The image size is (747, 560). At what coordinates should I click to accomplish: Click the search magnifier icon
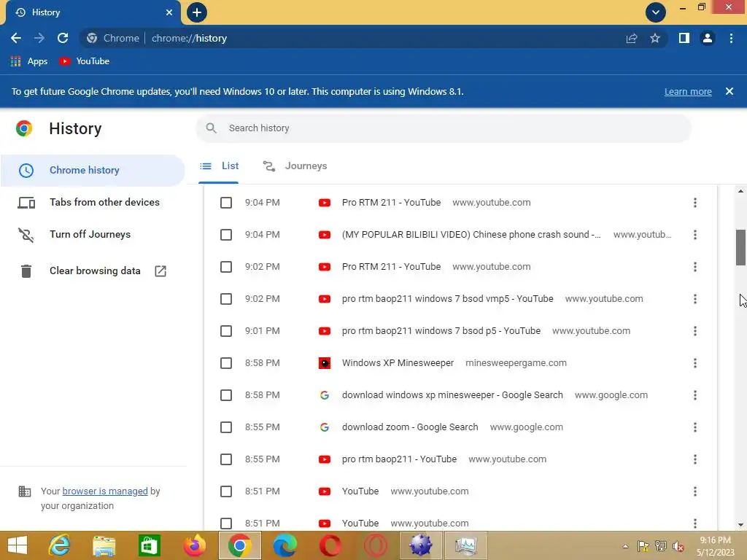click(x=211, y=128)
